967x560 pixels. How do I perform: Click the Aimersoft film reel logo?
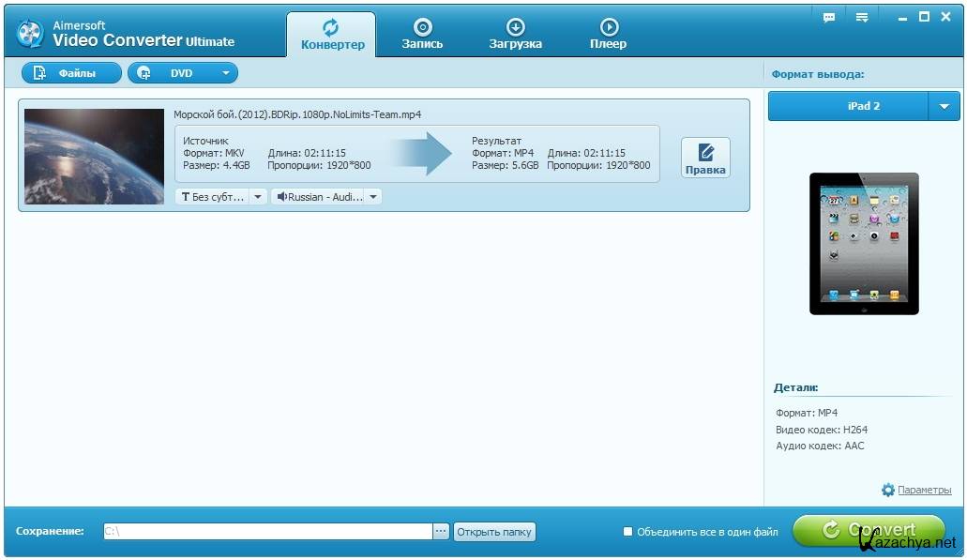(x=30, y=33)
